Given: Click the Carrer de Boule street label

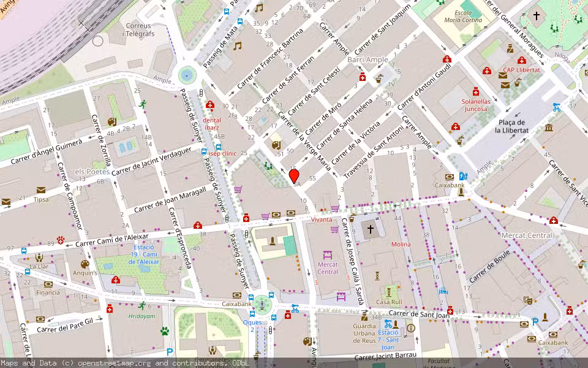Looking at the screenshot, I should [489, 266].
